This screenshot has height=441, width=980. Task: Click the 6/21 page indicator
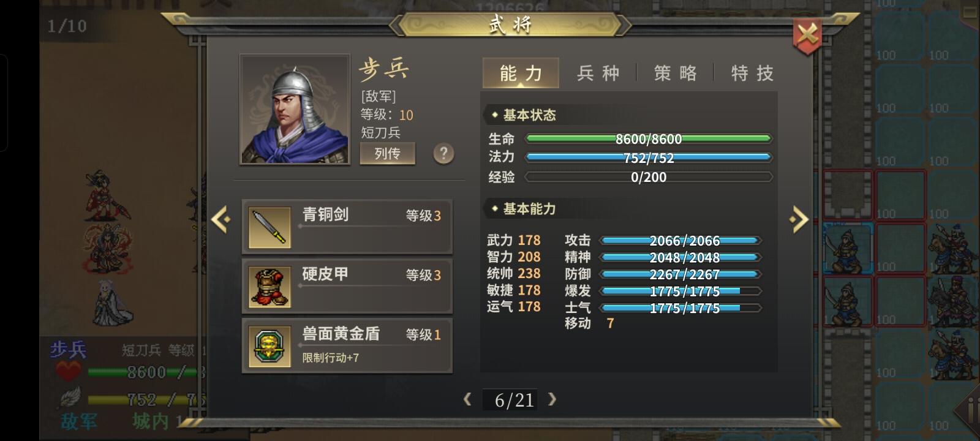[514, 400]
